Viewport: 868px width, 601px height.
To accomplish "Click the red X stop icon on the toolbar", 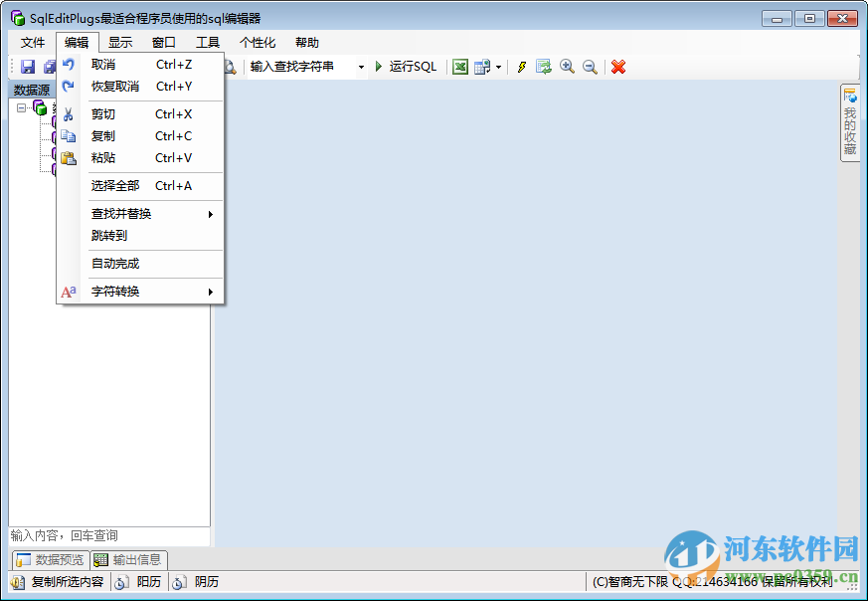I will (x=617, y=67).
